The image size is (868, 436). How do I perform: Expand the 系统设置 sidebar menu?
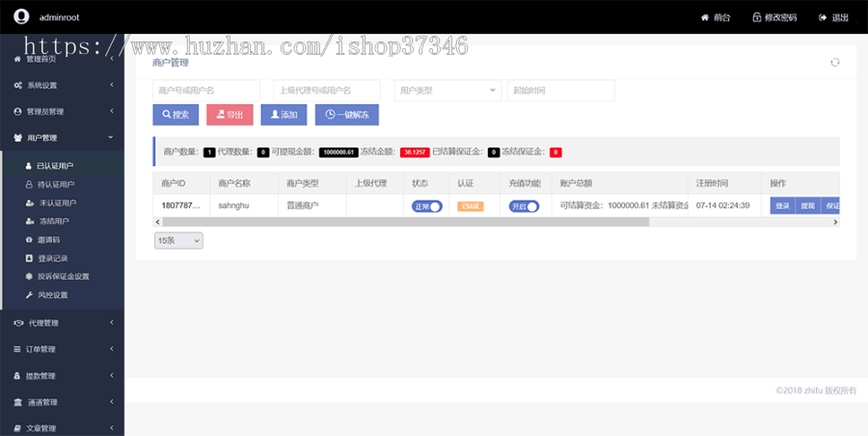(63, 85)
